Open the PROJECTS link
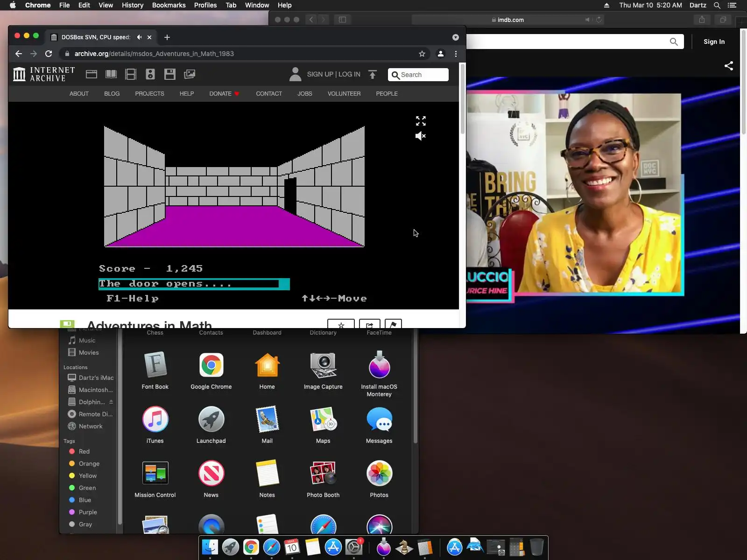Image resolution: width=747 pixels, height=560 pixels. pyautogui.click(x=149, y=94)
